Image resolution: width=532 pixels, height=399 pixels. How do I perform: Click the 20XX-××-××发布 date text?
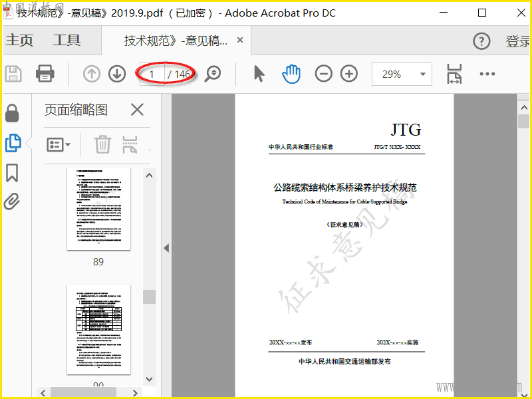[291, 342]
